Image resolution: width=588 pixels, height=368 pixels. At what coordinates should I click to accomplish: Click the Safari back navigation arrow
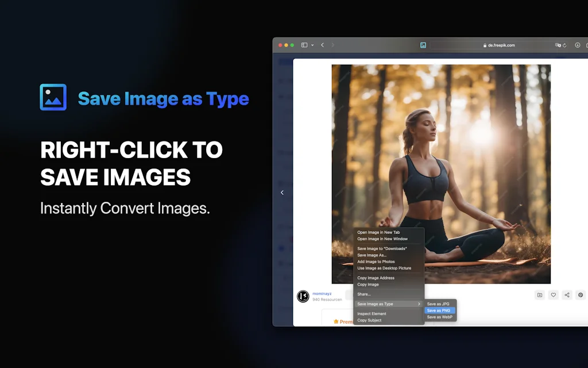pos(322,44)
